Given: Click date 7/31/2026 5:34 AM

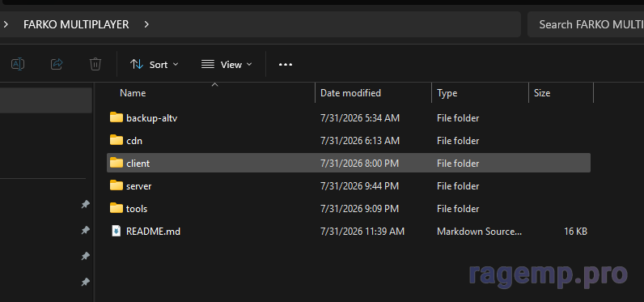Looking at the screenshot, I should pos(360,118).
